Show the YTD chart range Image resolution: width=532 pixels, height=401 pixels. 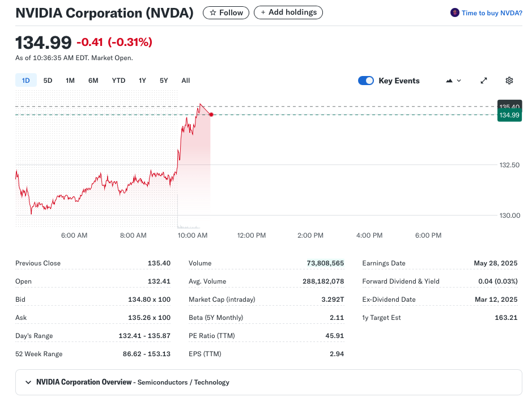[118, 81]
